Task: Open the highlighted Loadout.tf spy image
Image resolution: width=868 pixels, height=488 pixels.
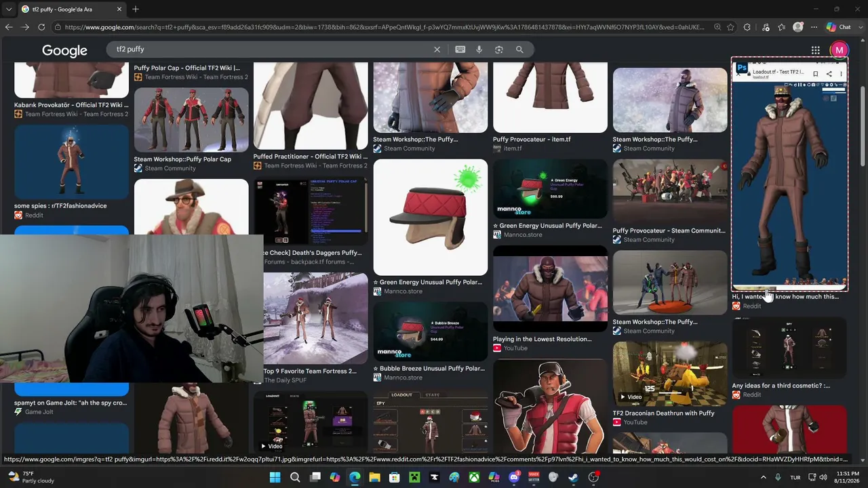Action: click(789, 175)
